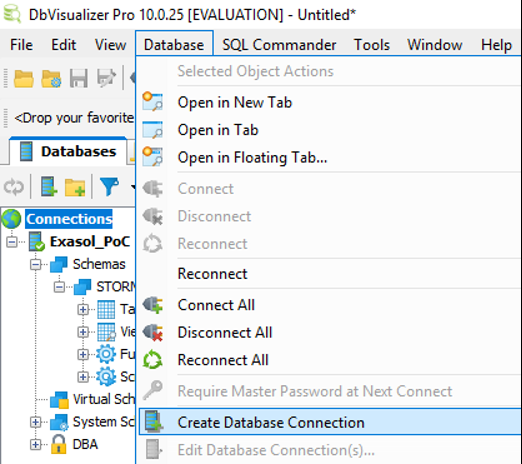Click the Connect All plug icon

pyautogui.click(x=153, y=305)
